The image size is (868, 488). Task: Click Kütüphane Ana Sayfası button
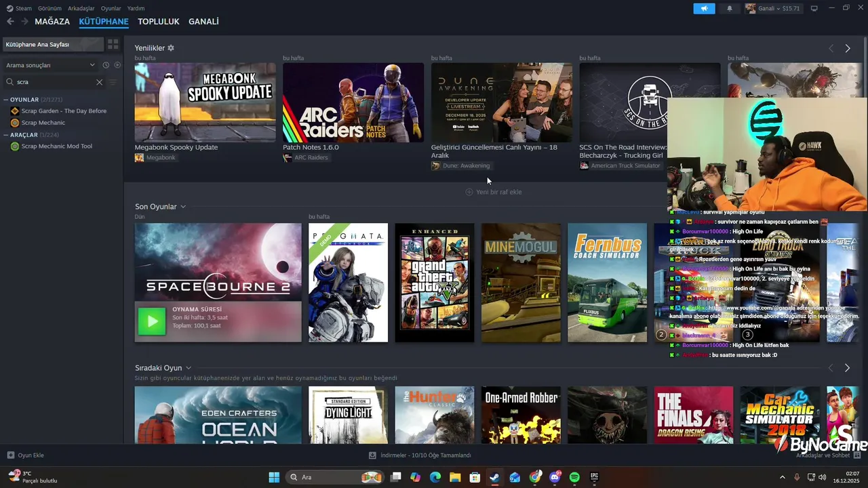coord(53,44)
